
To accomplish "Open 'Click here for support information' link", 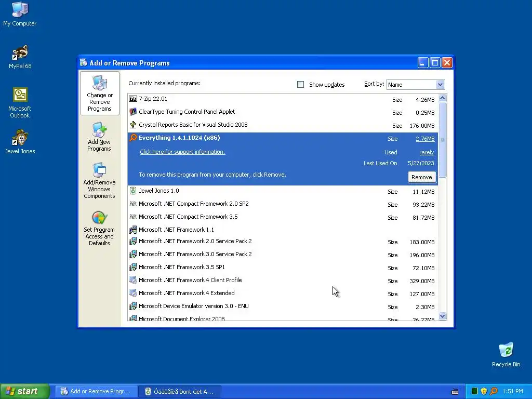I will [x=182, y=152].
